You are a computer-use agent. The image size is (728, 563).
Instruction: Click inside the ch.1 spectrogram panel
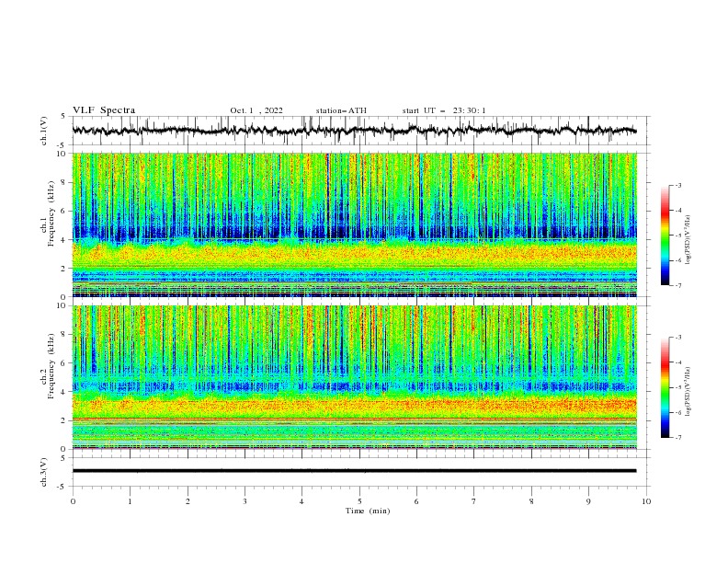click(354, 224)
